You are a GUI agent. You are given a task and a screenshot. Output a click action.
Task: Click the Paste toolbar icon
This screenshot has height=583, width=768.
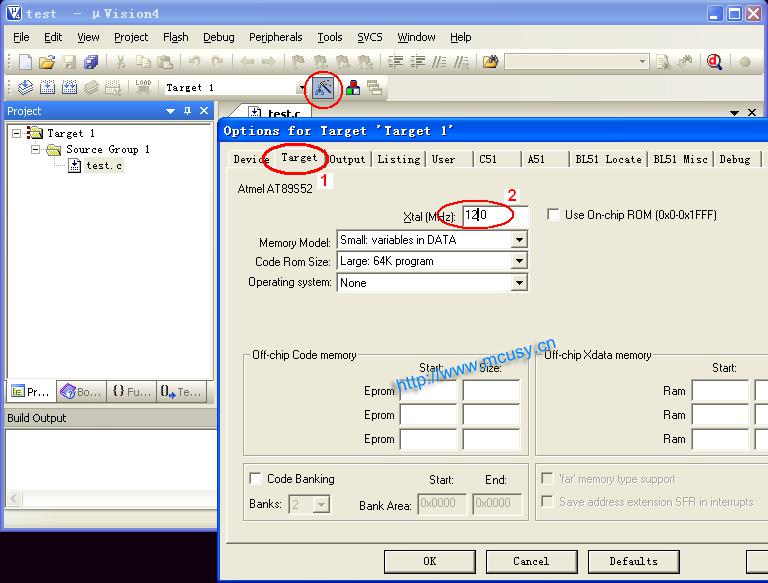[165, 62]
